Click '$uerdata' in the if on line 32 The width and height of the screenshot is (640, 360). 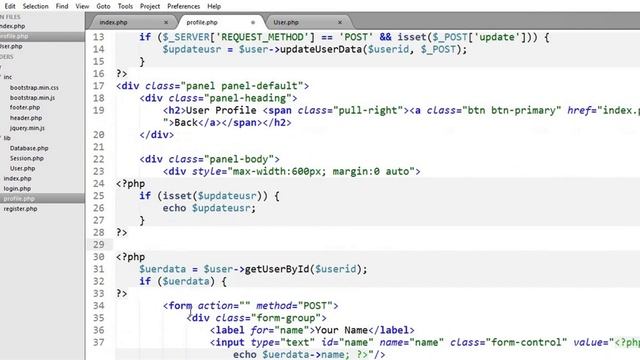point(186,281)
